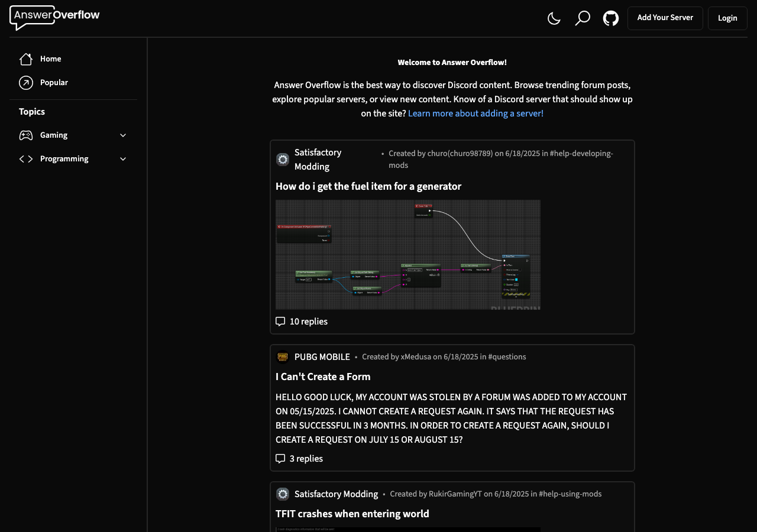Click the Add Your Server button

[x=665, y=18]
